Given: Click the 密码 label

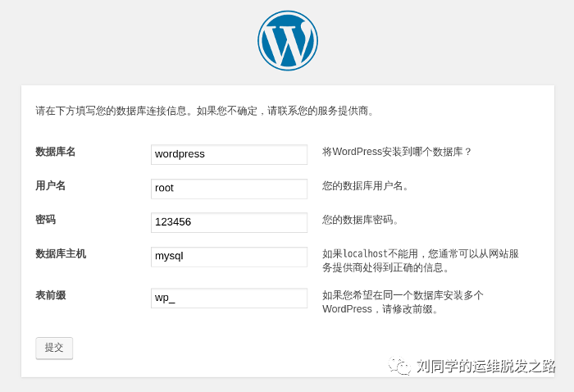Looking at the screenshot, I should point(45,220).
